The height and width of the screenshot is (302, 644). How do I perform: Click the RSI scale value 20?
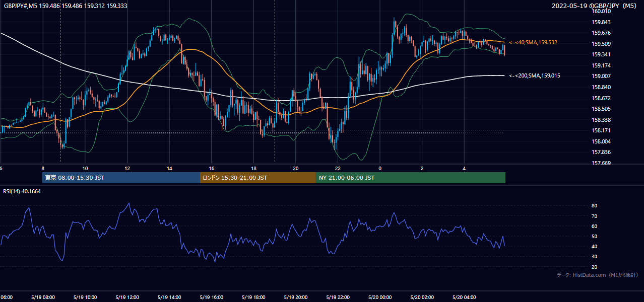tap(594, 267)
